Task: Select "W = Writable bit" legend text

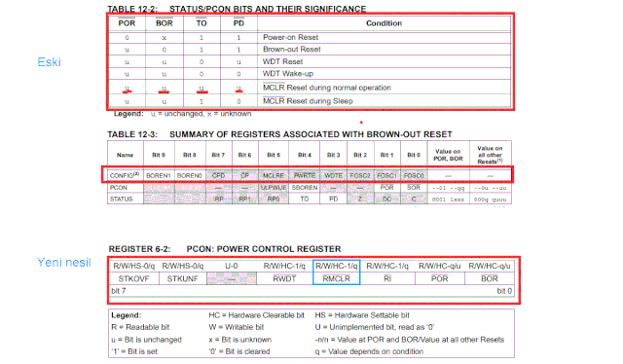Action: click(x=236, y=327)
